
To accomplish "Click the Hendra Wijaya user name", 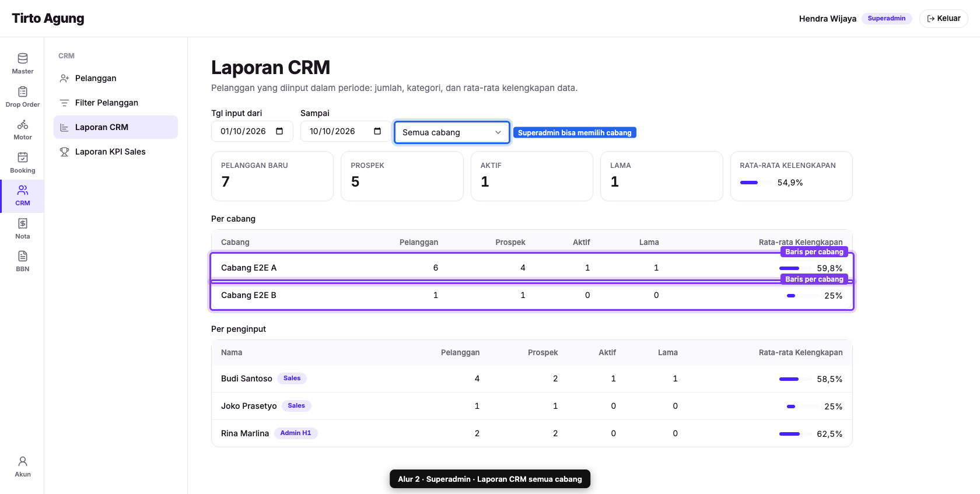I will click(828, 19).
